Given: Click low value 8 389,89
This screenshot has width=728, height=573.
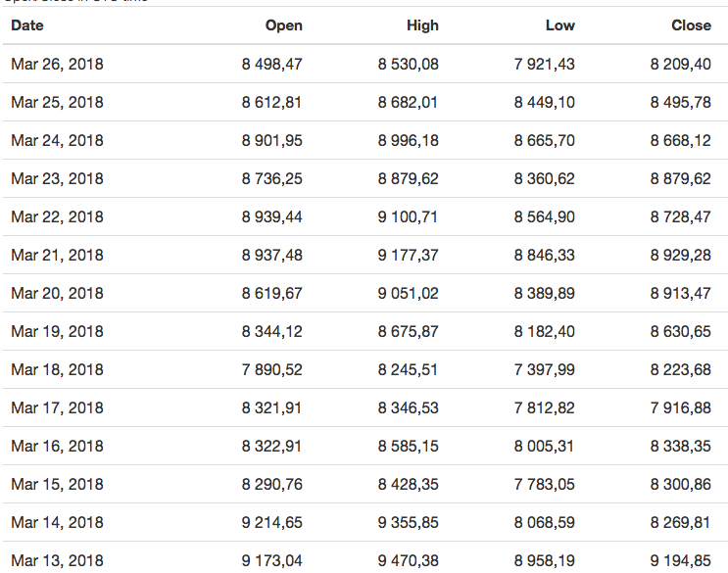Looking at the screenshot, I should [544, 293].
